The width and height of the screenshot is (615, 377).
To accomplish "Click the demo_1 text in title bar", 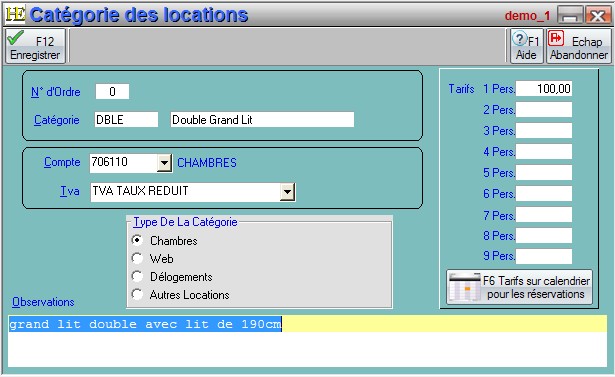I will 528,16.
